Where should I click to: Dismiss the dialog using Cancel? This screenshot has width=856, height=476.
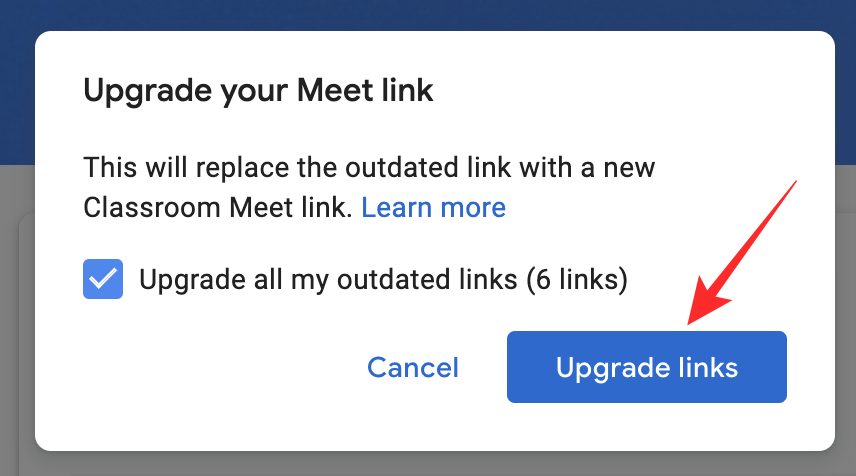click(x=413, y=367)
